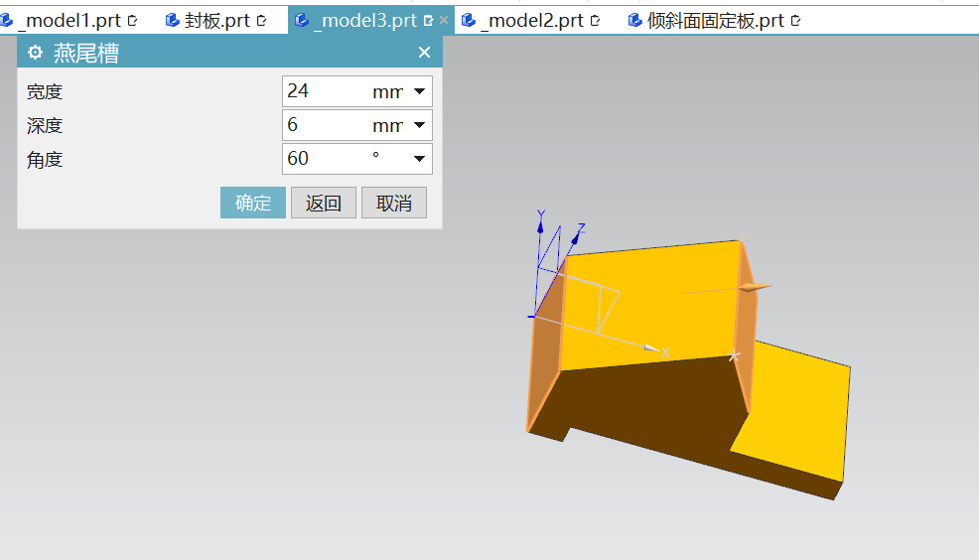
Task: Click the 返回 button
Action: coord(324,204)
